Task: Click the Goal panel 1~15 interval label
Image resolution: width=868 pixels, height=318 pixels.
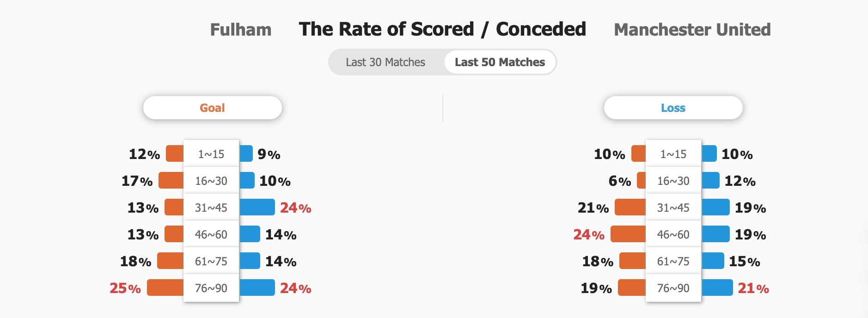Action: point(211,154)
